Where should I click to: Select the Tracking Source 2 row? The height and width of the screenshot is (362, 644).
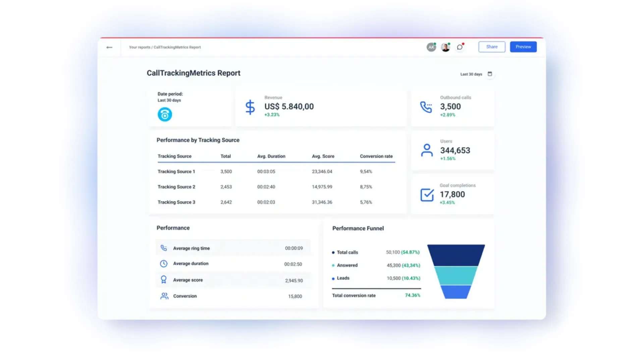[176, 187]
